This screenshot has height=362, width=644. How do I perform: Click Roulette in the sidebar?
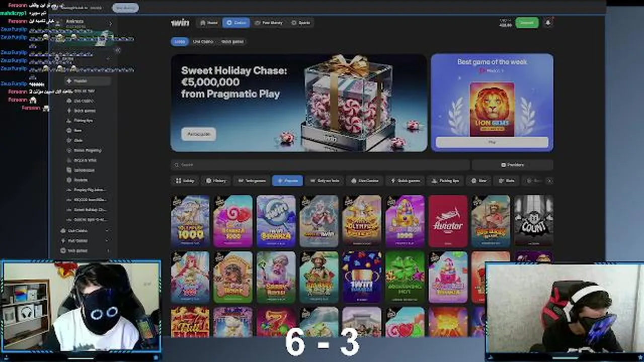[x=80, y=180]
